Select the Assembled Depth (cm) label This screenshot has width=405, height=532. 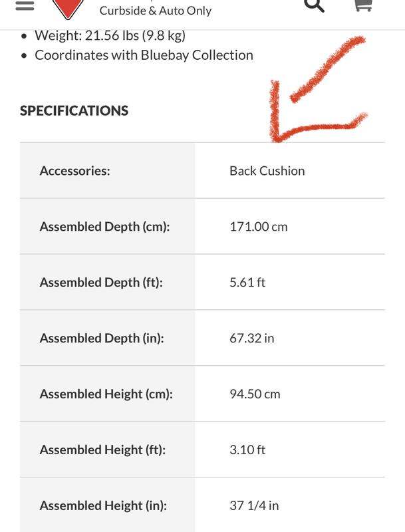click(x=104, y=227)
